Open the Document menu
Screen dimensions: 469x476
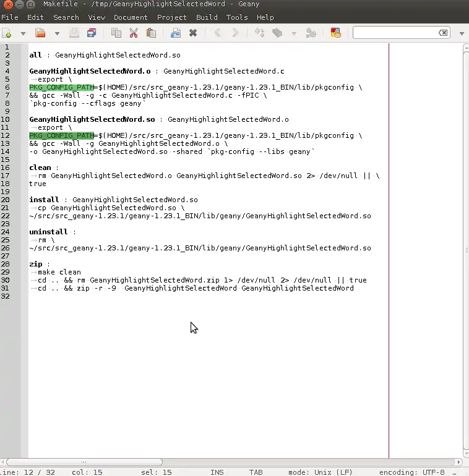point(131,17)
